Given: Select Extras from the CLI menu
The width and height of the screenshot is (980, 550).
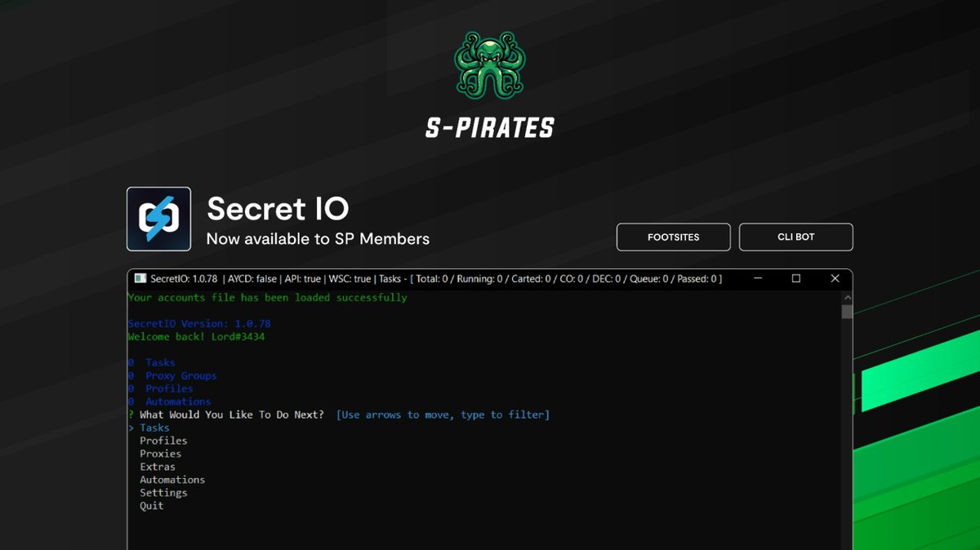Looking at the screenshot, I should (x=157, y=466).
